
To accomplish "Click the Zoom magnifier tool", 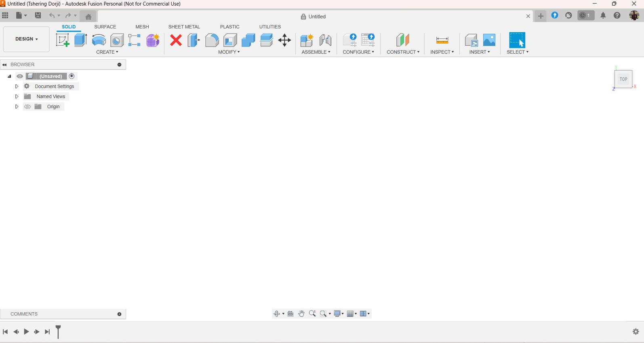I will [x=312, y=314].
